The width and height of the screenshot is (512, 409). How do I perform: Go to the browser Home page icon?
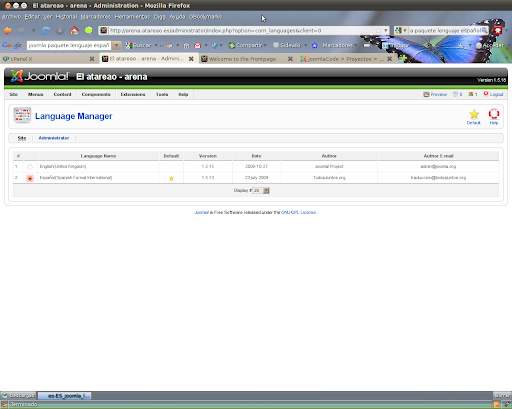(x=74, y=31)
